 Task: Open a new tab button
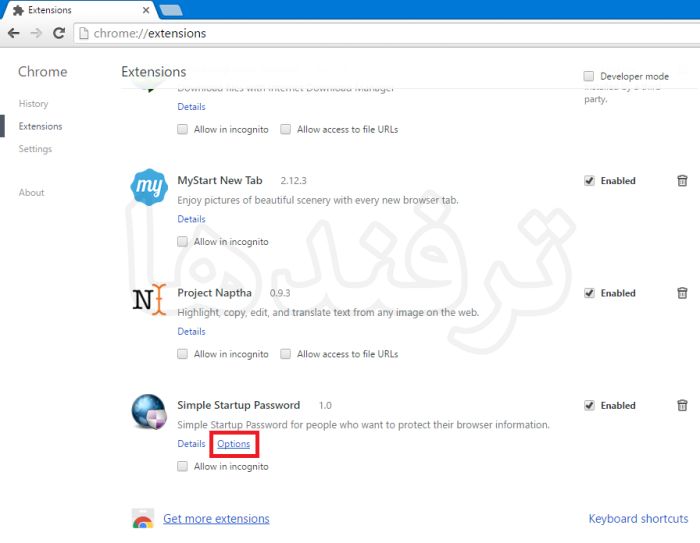[x=171, y=10]
